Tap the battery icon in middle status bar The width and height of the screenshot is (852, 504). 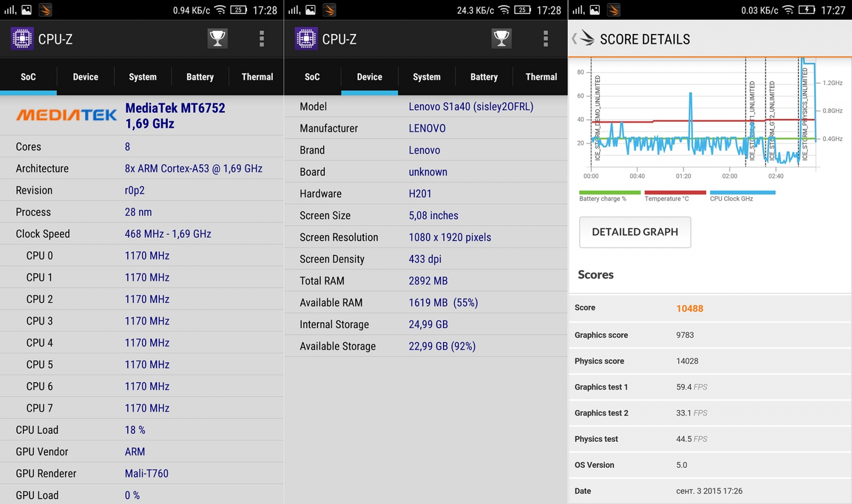click(x=522, y=10)
